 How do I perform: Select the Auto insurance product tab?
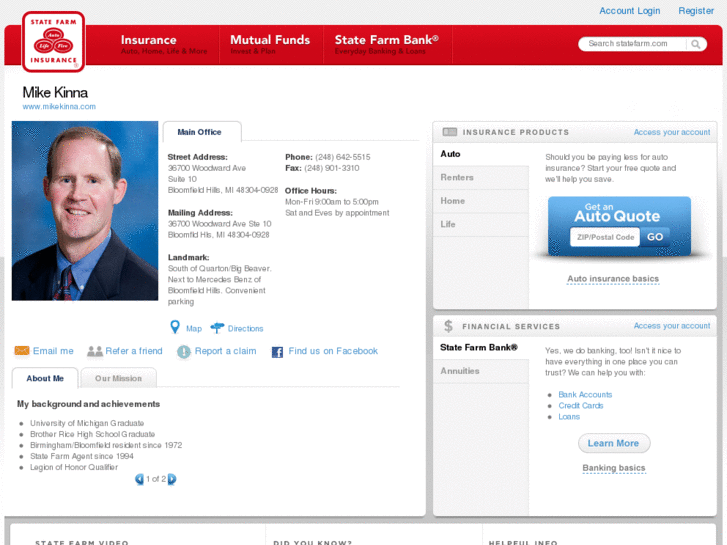(481, 154)
